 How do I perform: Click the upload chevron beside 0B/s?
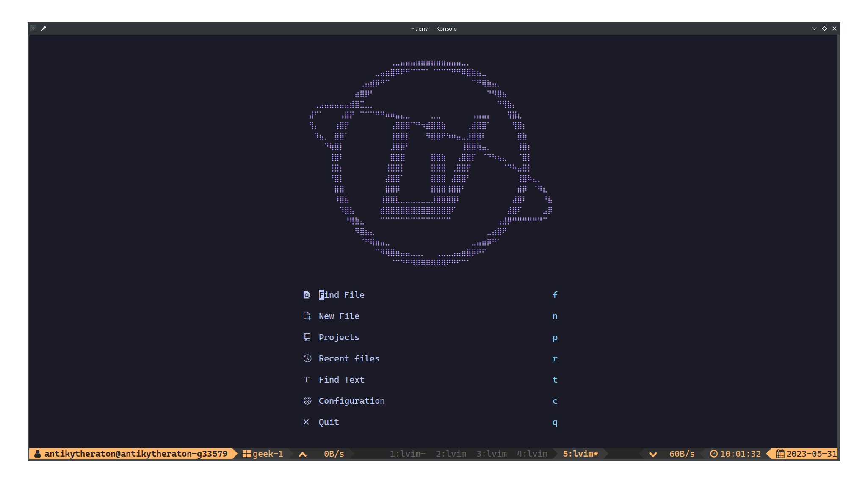(302, 454)
